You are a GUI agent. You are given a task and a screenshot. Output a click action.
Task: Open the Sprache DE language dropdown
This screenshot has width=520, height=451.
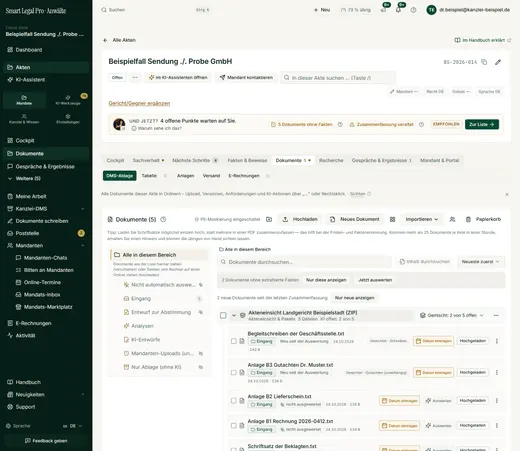point(72,426)
